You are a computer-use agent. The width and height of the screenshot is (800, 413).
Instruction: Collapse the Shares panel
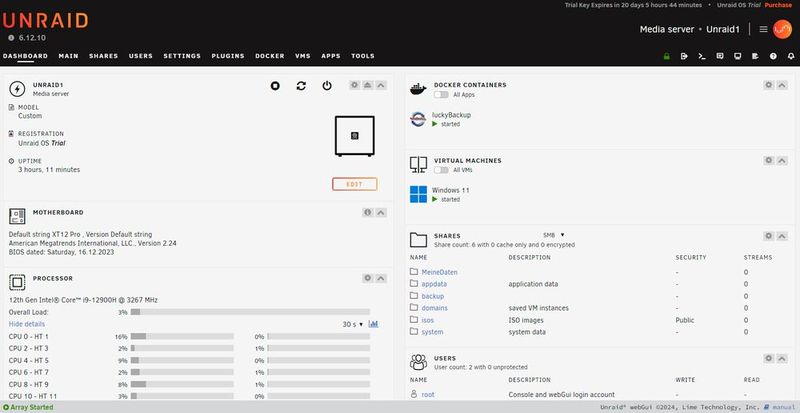click(782, 236)
